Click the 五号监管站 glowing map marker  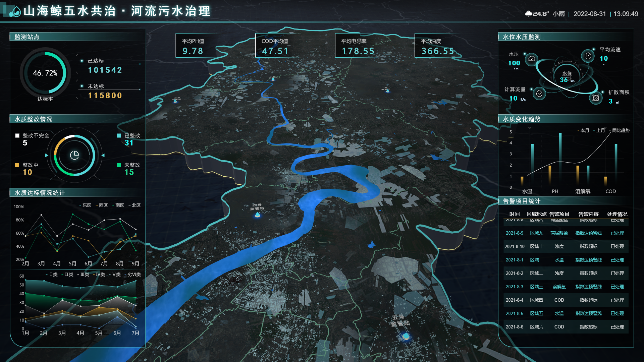[406, 336]
